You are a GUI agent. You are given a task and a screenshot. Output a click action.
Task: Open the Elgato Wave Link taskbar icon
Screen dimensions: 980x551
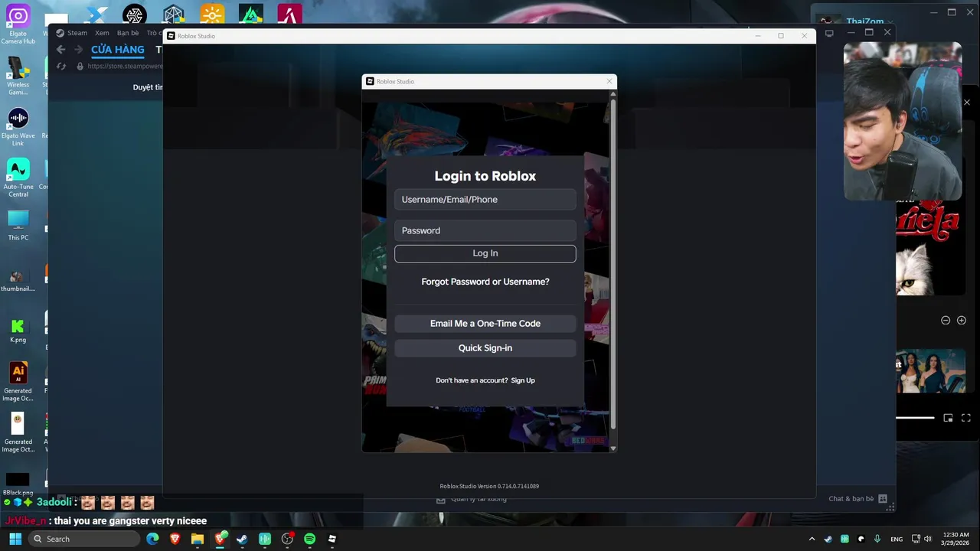click(265, 539)
